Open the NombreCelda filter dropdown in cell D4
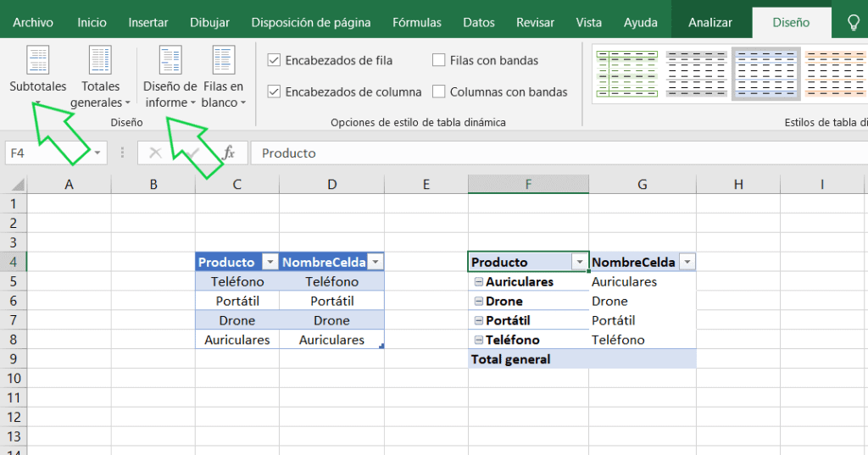Image resolution: width=868 pixels, height=455 pixels. [376, 262]
